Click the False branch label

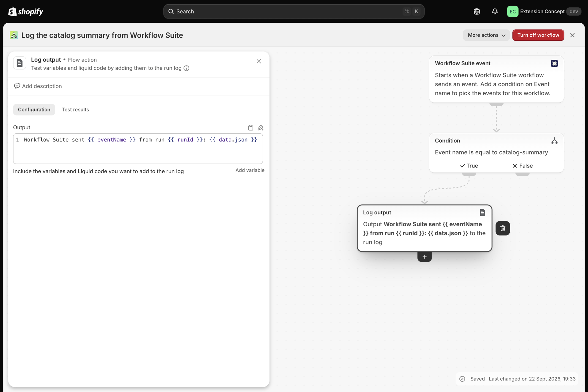tap(522, 166)
